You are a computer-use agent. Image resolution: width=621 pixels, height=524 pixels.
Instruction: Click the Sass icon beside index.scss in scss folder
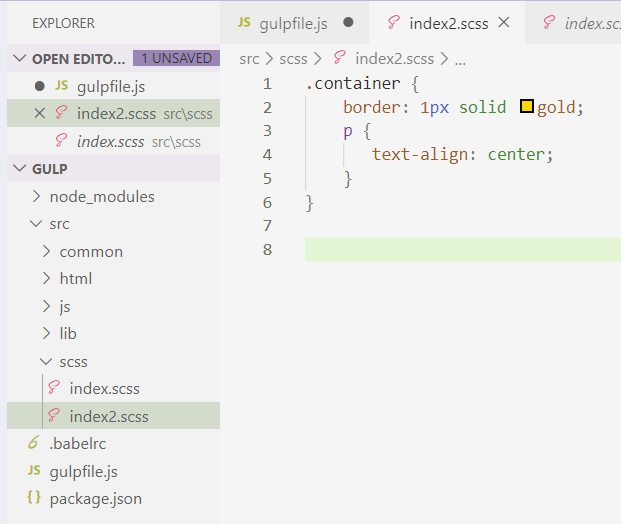click(54, 388)
